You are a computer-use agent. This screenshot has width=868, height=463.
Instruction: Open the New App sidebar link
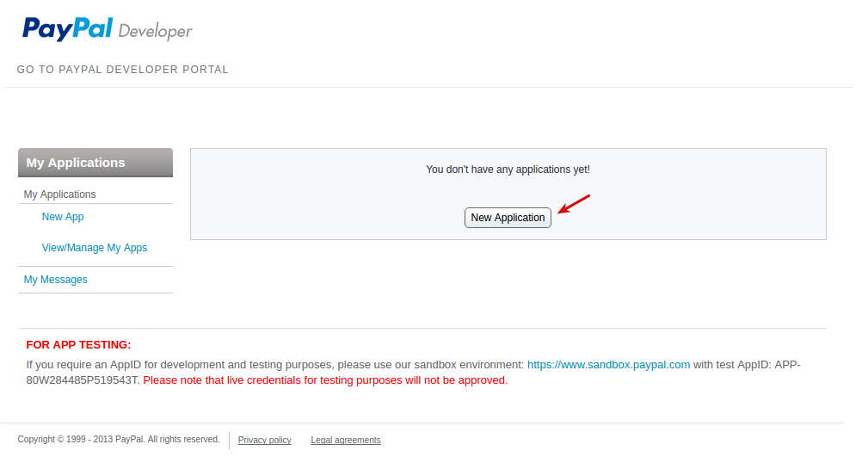(x=63, y=217)
